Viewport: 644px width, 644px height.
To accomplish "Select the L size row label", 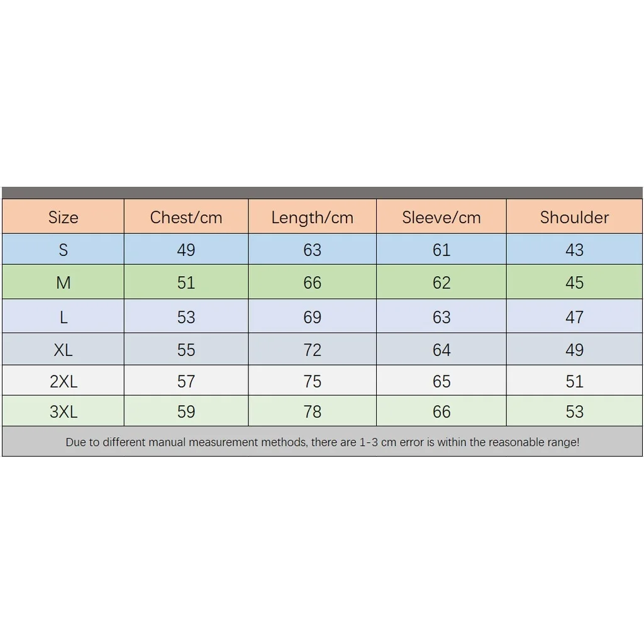I will click(x=64, y=317).
